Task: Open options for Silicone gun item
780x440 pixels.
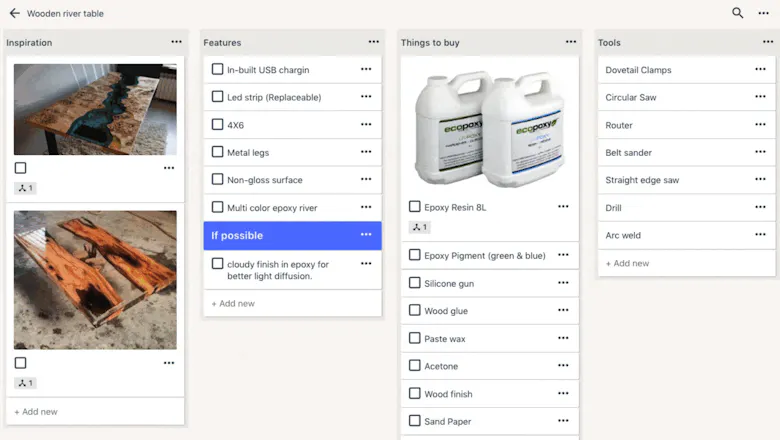Action: pyautogui.click(x=563, y=282)
